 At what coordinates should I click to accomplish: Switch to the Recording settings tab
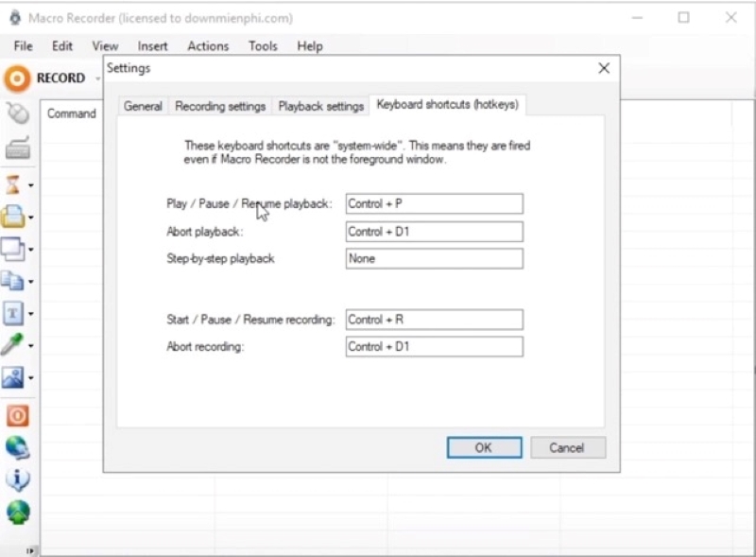click(x=220, y=106)
